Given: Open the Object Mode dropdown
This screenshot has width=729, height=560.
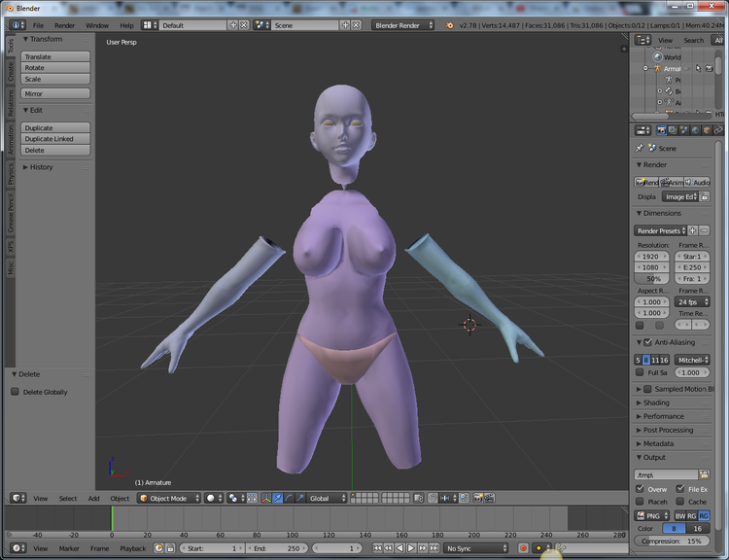Looking at the screenshot, I should [169, 498].
